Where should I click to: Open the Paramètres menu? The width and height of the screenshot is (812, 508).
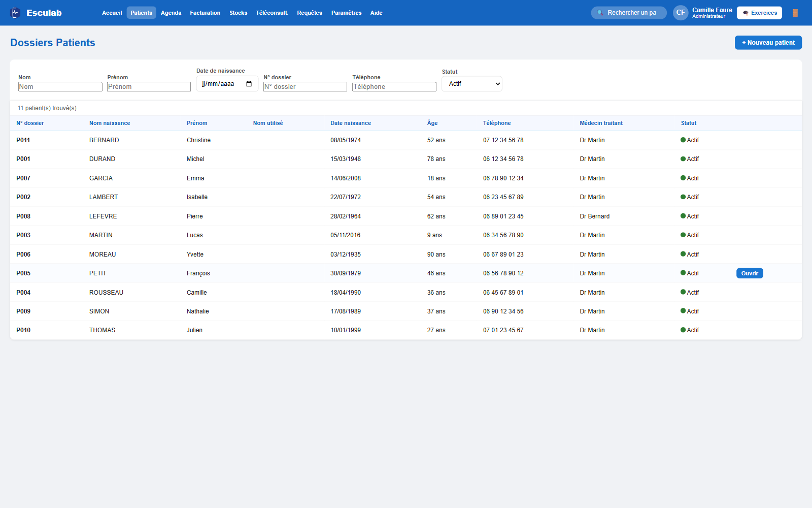346,13
